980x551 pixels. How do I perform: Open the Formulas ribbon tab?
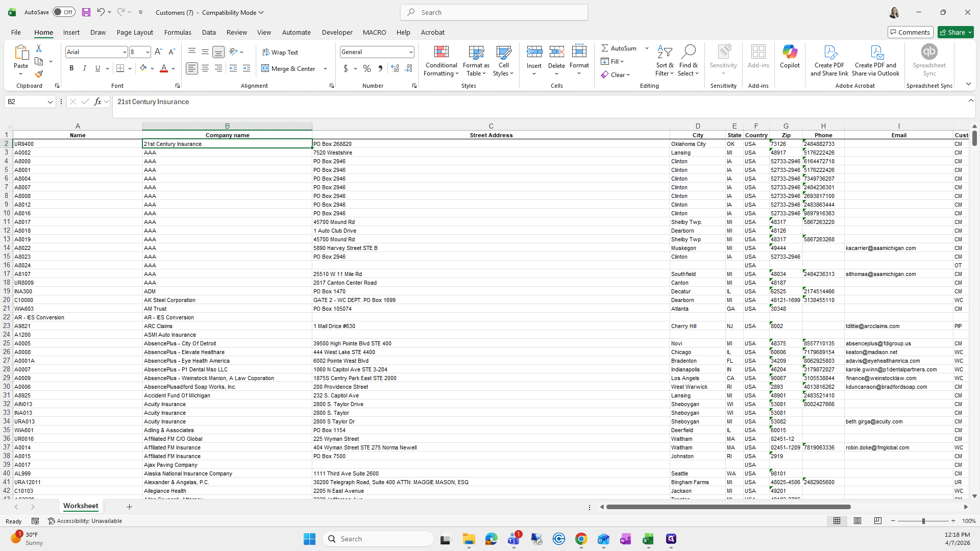[x=178, y=32]
